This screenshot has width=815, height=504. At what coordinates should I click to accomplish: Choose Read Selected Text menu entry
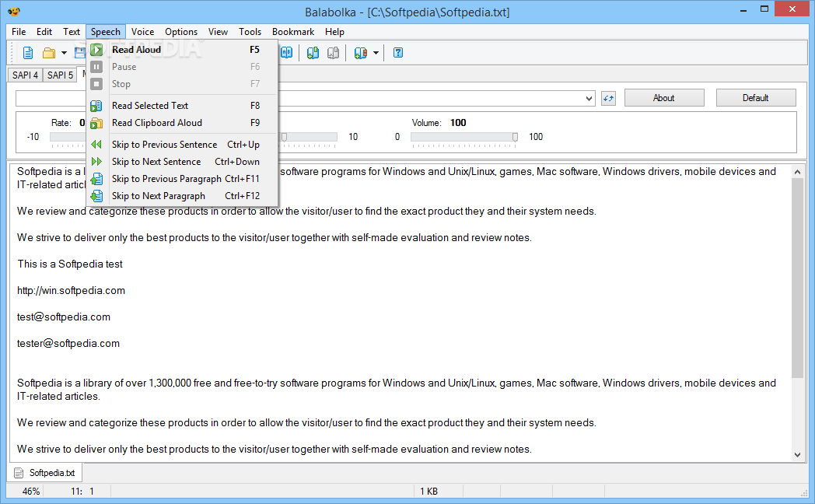pyautogui.click(x=183, y=106)
